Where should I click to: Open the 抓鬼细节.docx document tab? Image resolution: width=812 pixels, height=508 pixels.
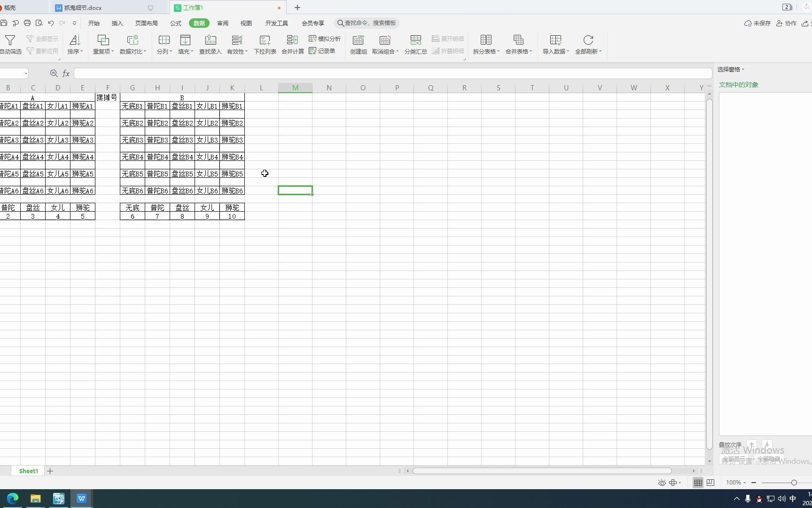pyautogui.click(x=83, y=8)
